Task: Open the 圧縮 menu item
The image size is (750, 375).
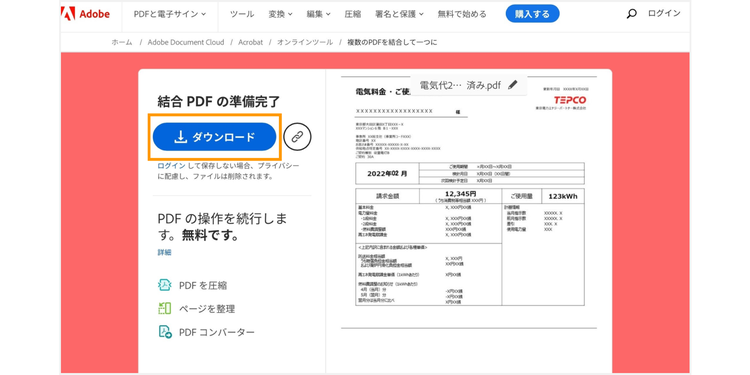Action: pos(353,14)
